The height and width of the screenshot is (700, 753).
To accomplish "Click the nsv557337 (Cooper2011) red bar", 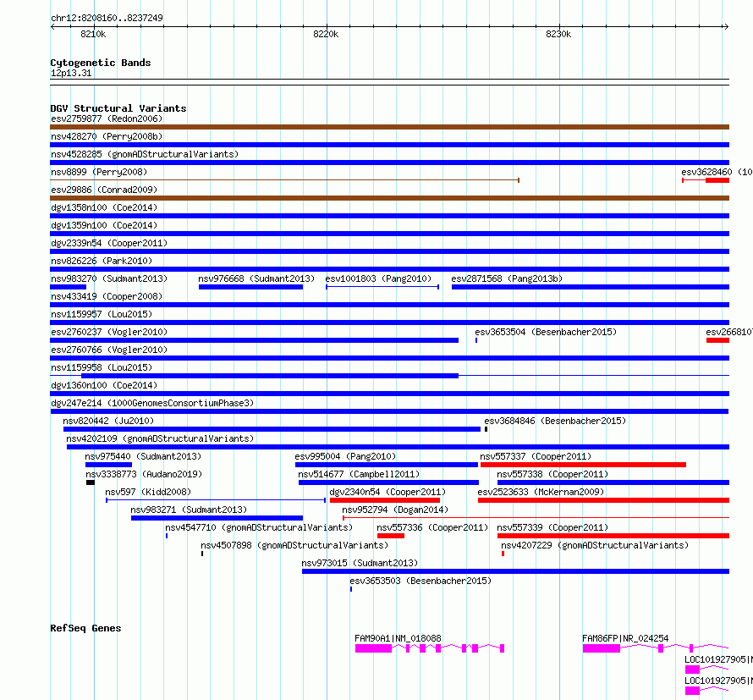I will (x=583, y=465).
